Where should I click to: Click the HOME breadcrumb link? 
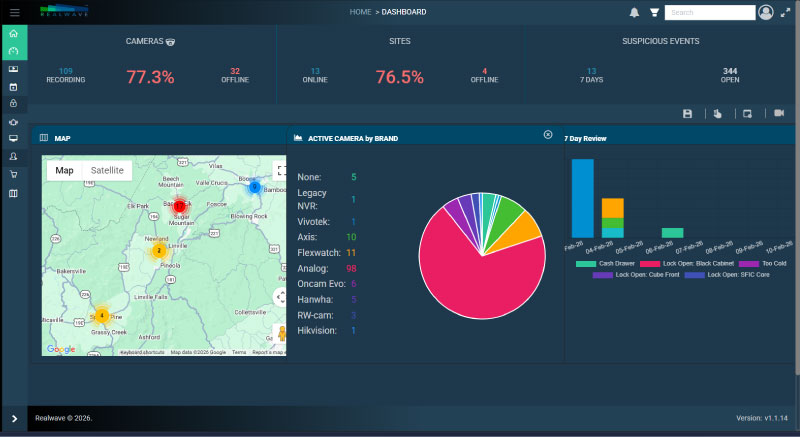coord(360,12)
